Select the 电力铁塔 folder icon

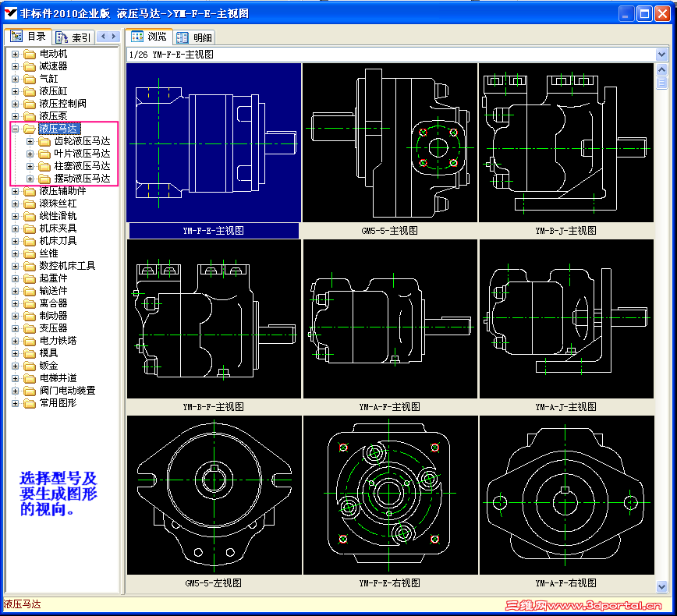[30, 342]
